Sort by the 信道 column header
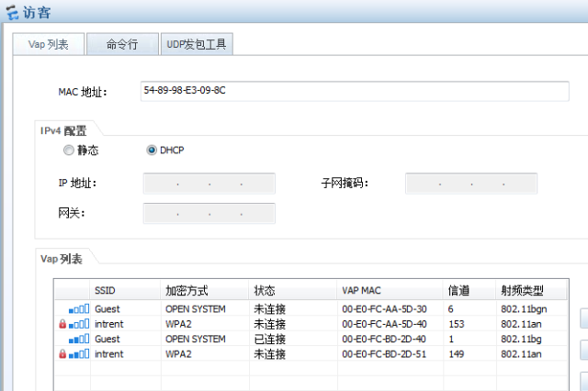This screenshot has height=391, width=588. click(469, 290)
